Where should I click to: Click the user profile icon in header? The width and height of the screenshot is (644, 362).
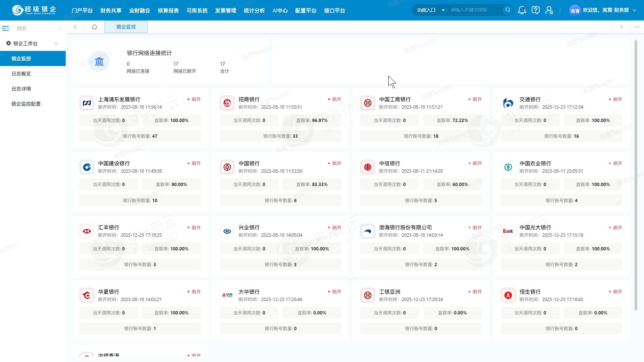549,10
